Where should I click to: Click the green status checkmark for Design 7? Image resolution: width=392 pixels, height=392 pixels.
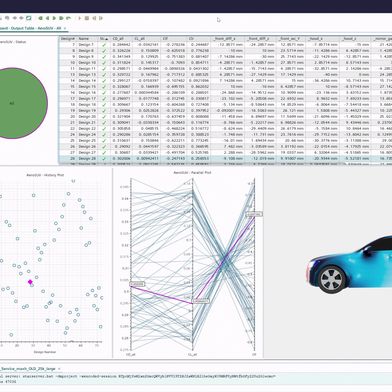(104, 45)
